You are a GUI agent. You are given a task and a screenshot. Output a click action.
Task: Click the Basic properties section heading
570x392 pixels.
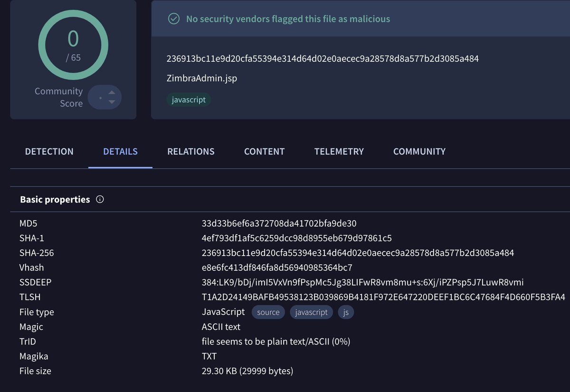[55, 200]
